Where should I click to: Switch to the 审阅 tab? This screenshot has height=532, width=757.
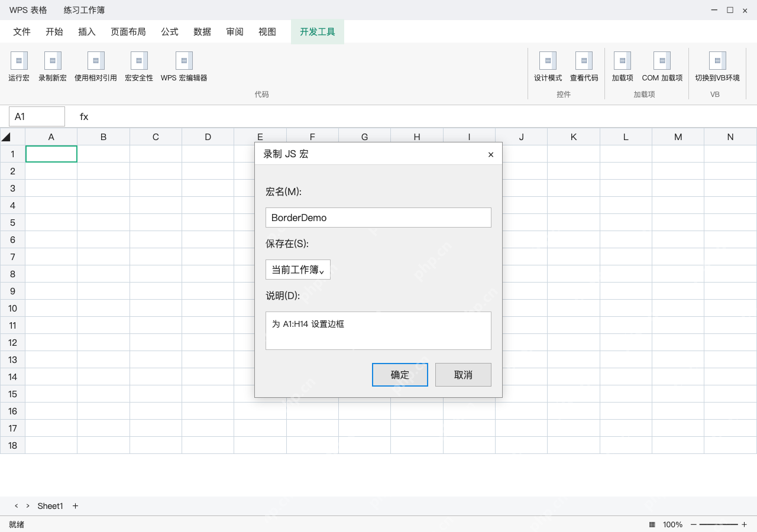pos(235,32)
